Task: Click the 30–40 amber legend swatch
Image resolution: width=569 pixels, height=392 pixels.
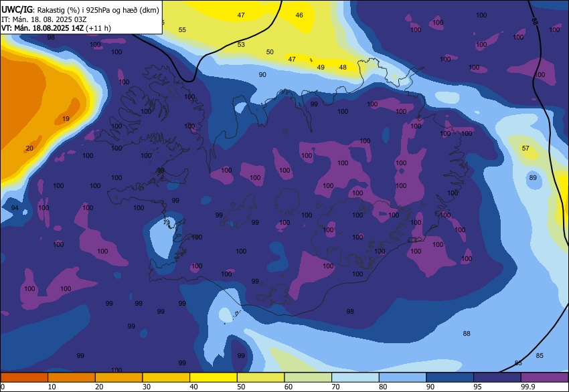Action: pos(166,377)
